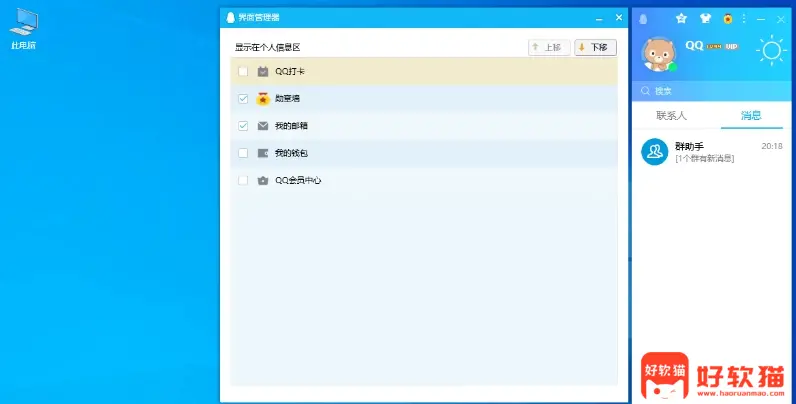Select the 勋章墙 row label
The height and width of the screenshot is (404, 796).
coord(287,98)
